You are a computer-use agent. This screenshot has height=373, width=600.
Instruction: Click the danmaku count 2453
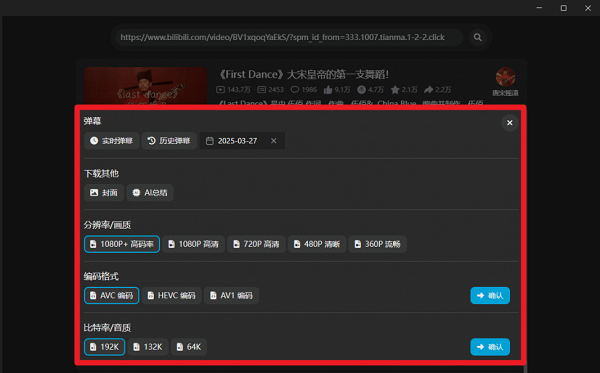271,90
